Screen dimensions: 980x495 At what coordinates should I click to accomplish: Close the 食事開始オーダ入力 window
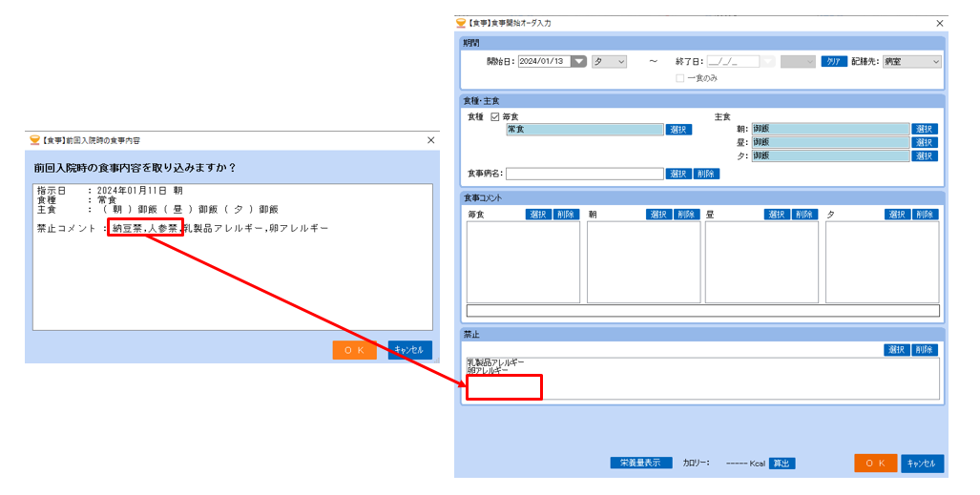[x=939, y=23]
